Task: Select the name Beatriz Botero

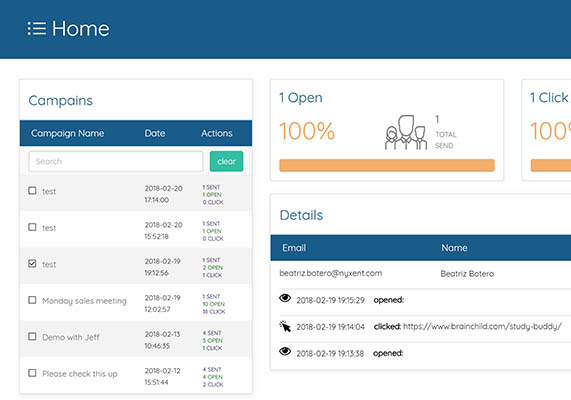Action: tap(467, 274)
